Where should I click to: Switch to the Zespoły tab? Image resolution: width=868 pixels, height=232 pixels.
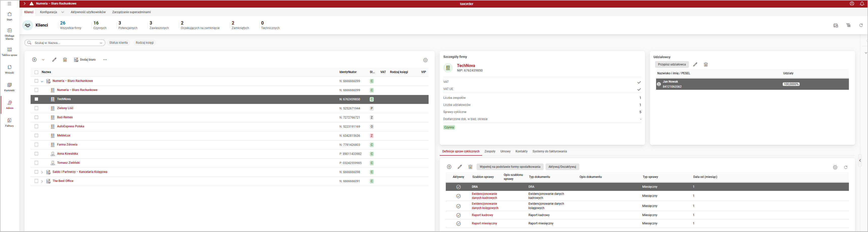pyautogui.click(x=490, y=151)
